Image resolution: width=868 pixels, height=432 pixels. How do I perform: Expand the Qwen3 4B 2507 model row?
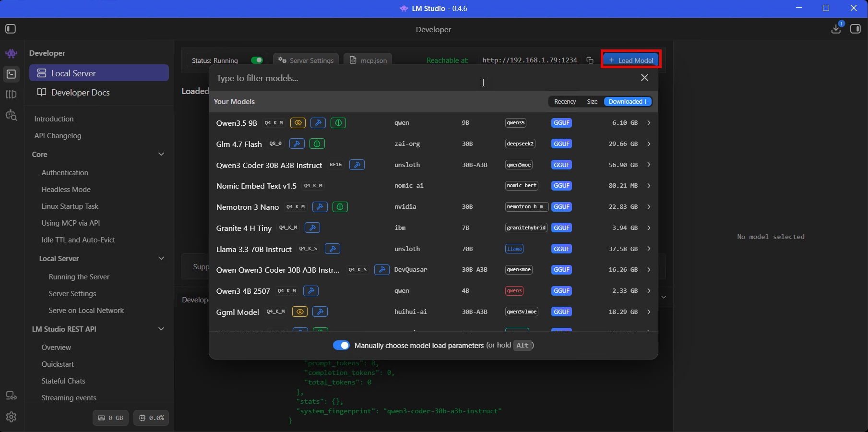pos(649,290)
